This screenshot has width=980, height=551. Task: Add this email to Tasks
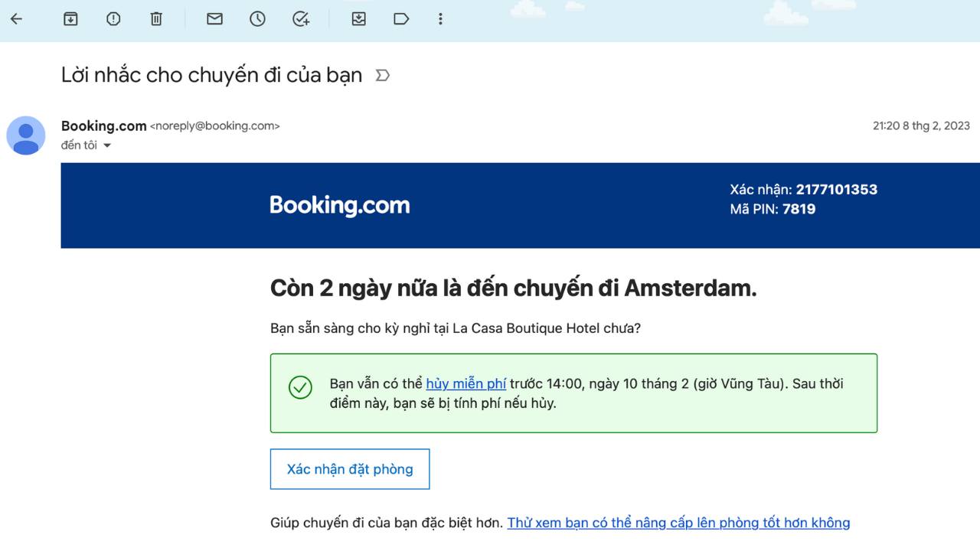click(301, 18)
